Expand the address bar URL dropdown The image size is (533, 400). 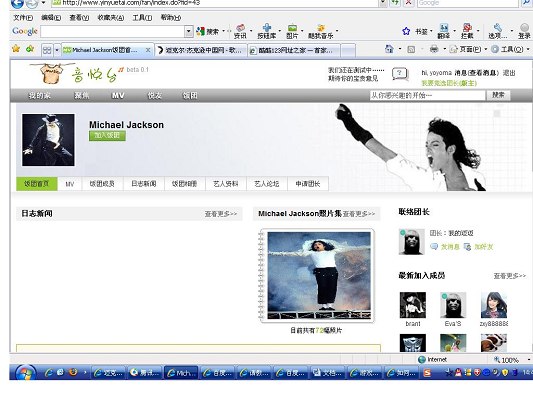click(x=383, y=3)
